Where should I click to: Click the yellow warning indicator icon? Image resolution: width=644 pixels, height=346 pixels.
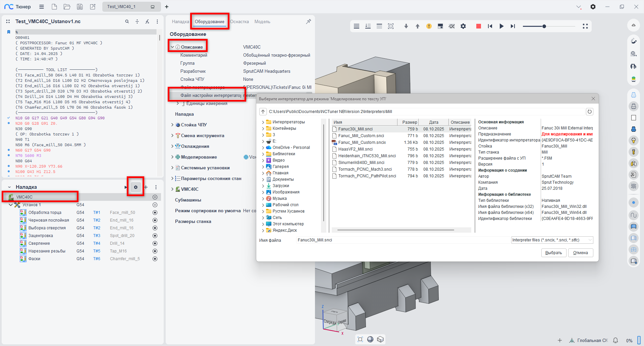[x=429, y=26]
